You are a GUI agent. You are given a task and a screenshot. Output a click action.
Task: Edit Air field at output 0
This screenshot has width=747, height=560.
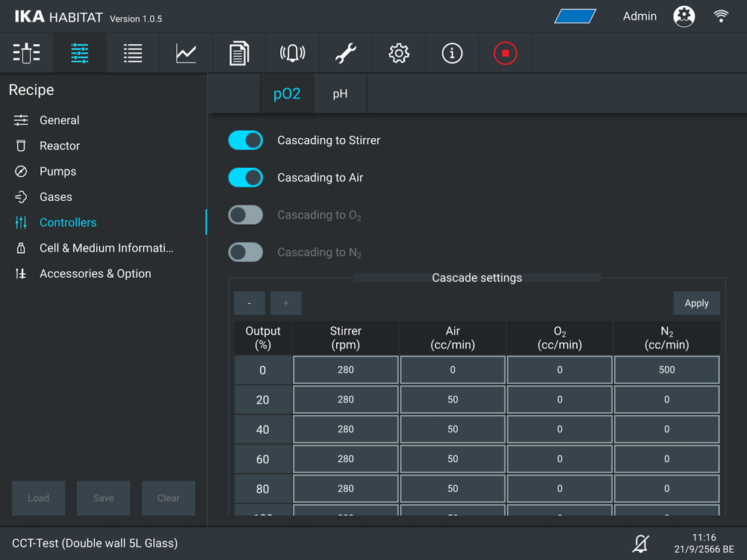click(453, 370)
